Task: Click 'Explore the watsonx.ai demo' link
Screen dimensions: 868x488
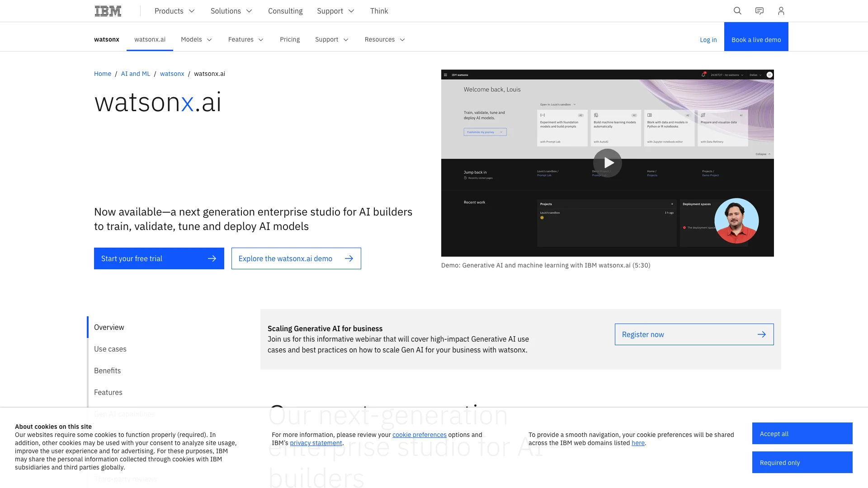Action: click(296, 258)
